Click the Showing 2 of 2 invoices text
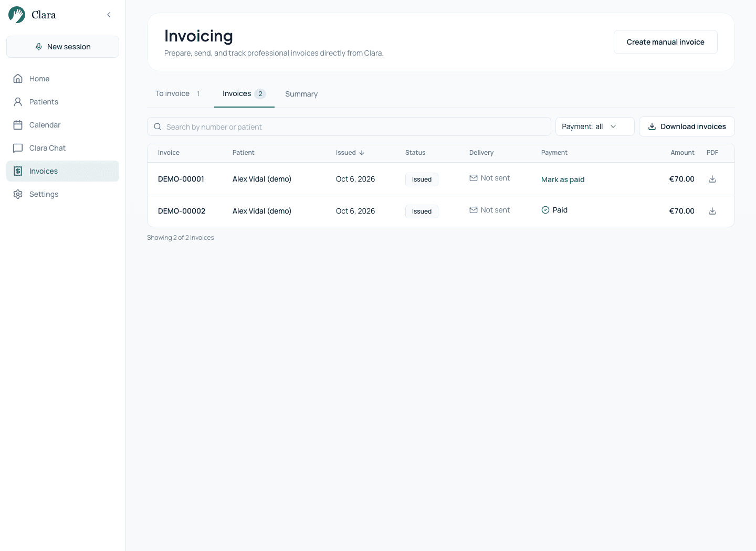This screenshot has height=551, width=756. click(x=181, y=238)
